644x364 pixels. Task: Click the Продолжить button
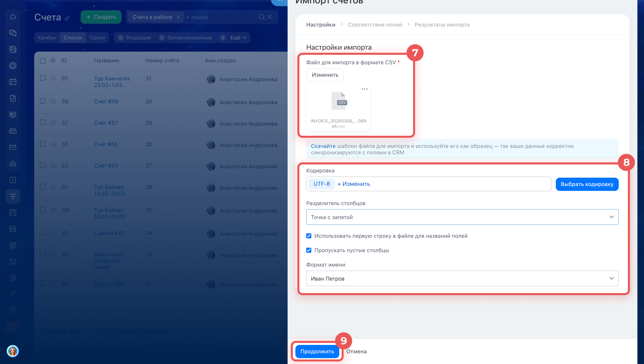(x=317, y=351)
